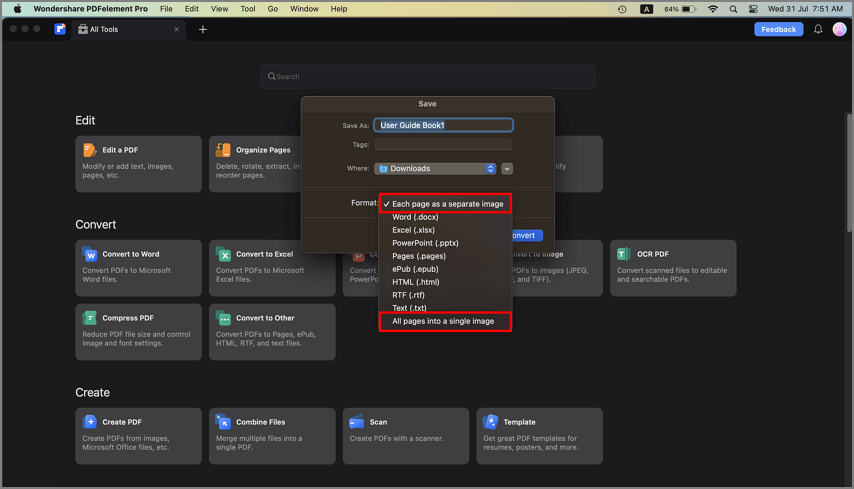Click the Feedback button
The height and width of the screenshot is (489, 854).
click(x=778, y=29)
